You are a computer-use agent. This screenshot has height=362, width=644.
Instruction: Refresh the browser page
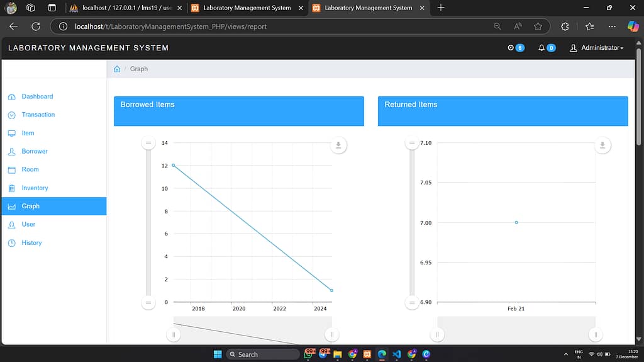tap(36, 26)
